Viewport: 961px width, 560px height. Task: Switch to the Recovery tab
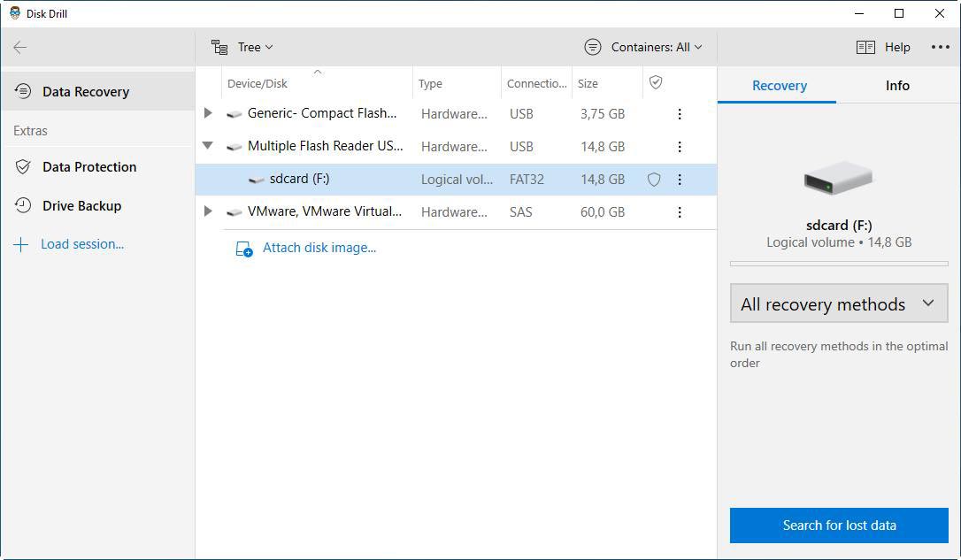pyautogui.click(x=779, y=86)
